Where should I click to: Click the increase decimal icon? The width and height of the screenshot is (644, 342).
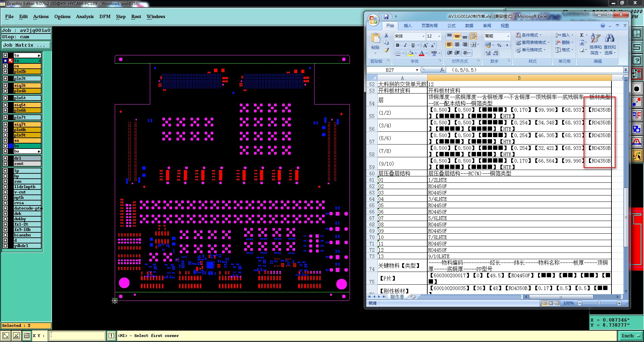click(x=488, y=53)
